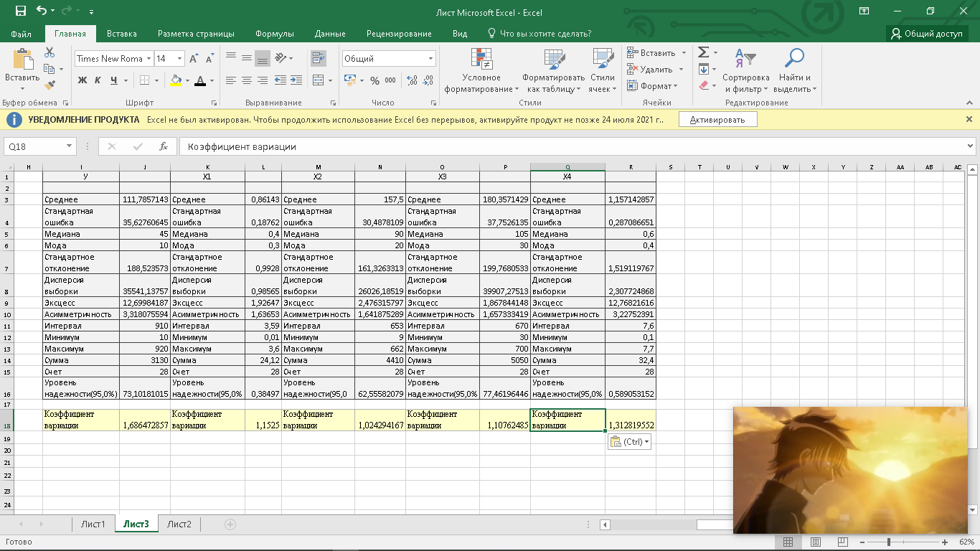980x551 pixels.
Task: Align text to top icon
Action: tap(231, 58)
